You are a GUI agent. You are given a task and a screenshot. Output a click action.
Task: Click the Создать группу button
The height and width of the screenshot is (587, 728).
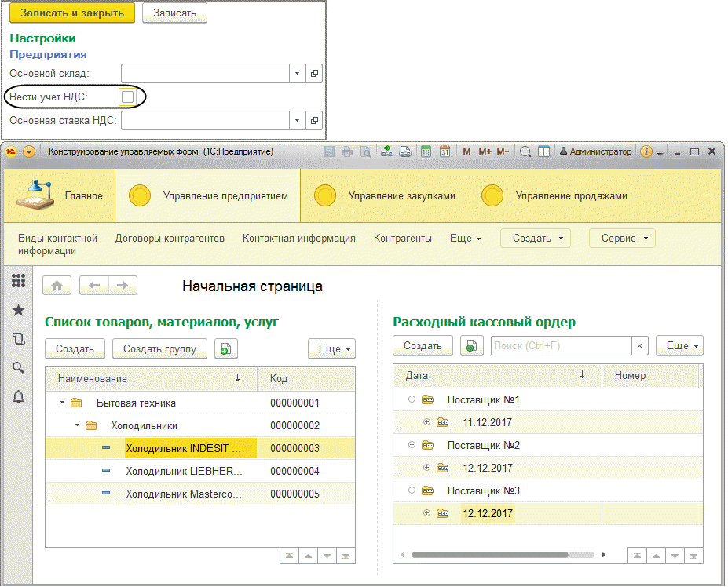coord(159,349)
